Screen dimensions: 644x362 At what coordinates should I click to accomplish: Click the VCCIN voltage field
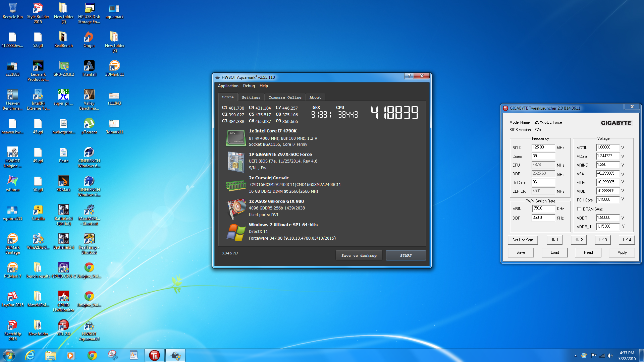pyautogui.click(x=608, y=147)
